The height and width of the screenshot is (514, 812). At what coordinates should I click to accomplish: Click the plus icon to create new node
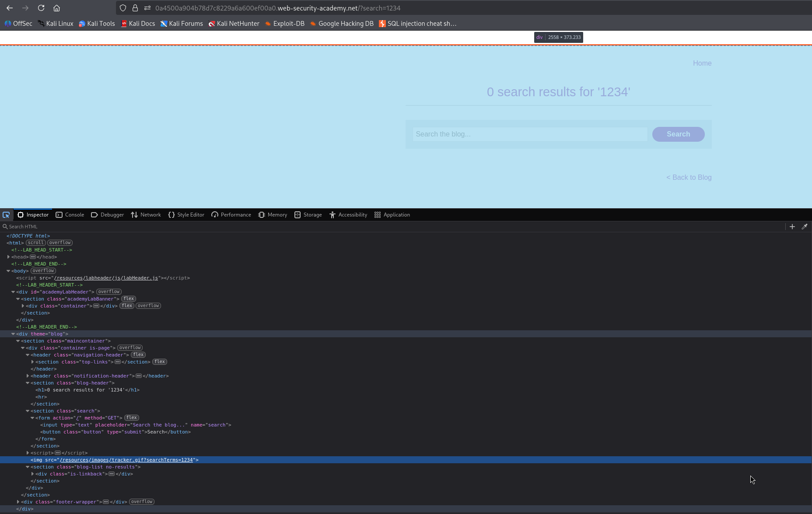click(792, 227)
